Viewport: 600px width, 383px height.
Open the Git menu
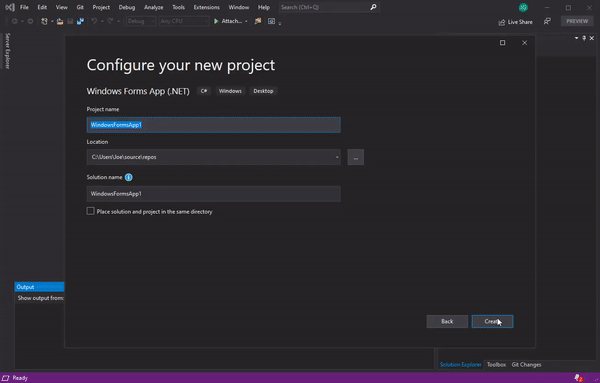80,7
